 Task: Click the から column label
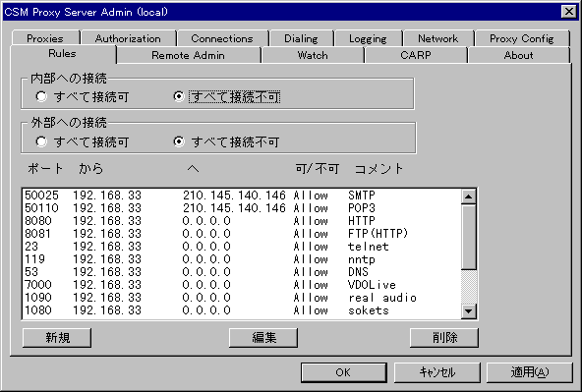click(90, 169)
